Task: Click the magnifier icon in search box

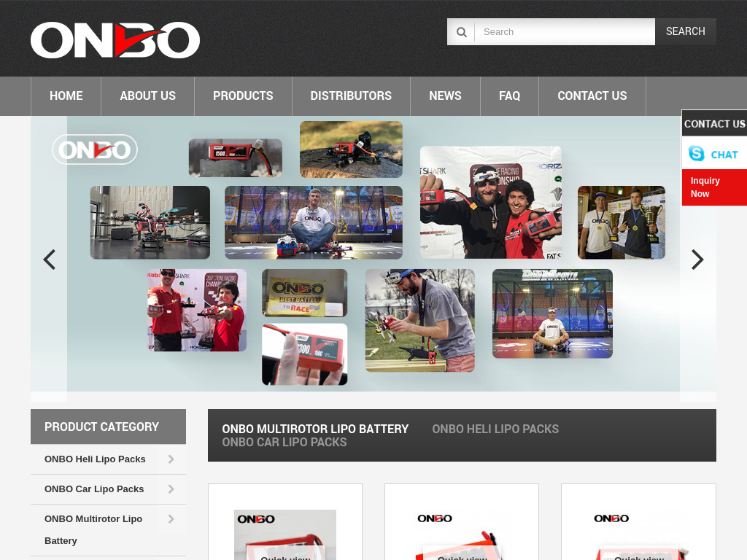Action: coord(461,32)
